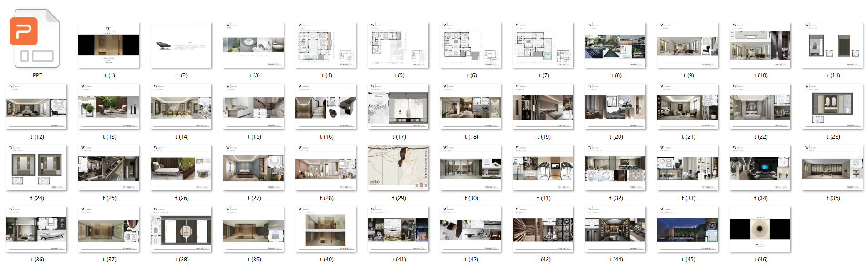Click thumbnail t (38)

coord(181,229)
